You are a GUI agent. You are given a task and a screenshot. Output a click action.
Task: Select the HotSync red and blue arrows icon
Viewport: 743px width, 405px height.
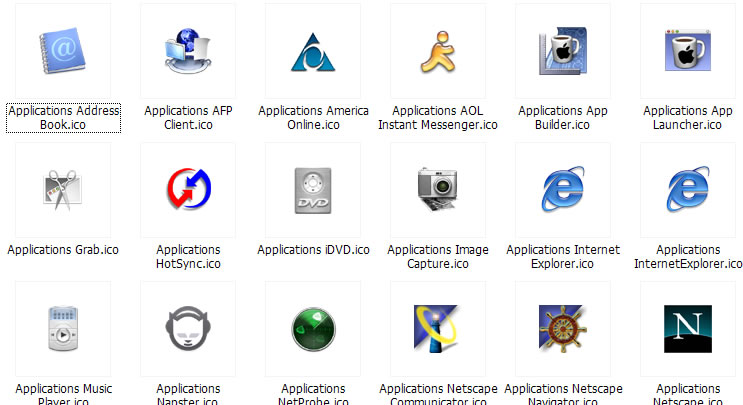[189, 189]
